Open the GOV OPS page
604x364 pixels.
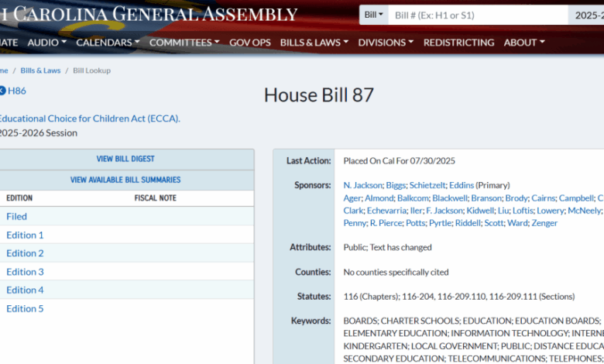250,43
